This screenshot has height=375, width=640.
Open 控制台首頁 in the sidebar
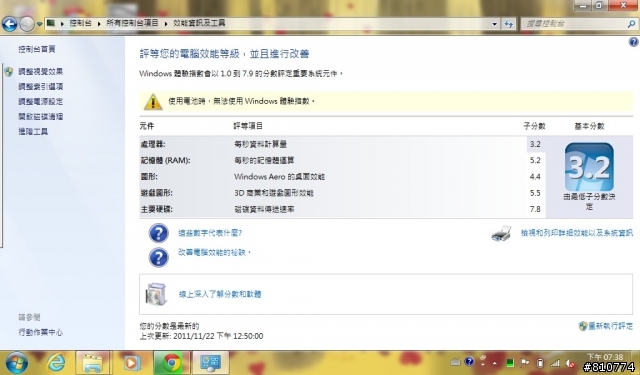(x=37, y=49)
